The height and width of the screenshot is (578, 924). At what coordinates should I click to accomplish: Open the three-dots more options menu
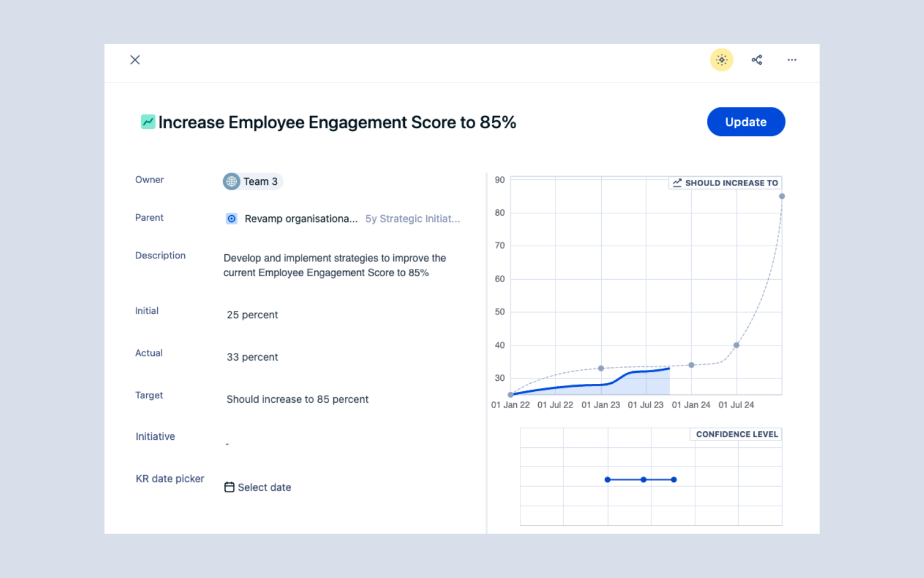tap(792, 60)
